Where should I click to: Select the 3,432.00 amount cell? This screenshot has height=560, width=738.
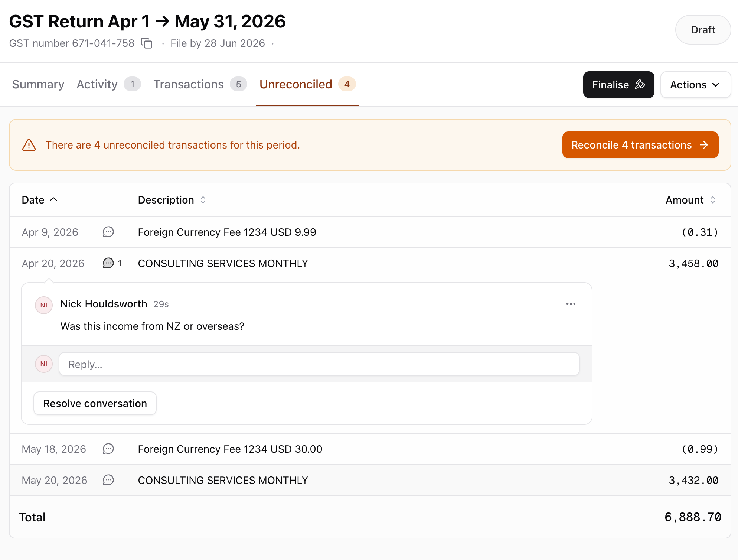pos(693,480)
